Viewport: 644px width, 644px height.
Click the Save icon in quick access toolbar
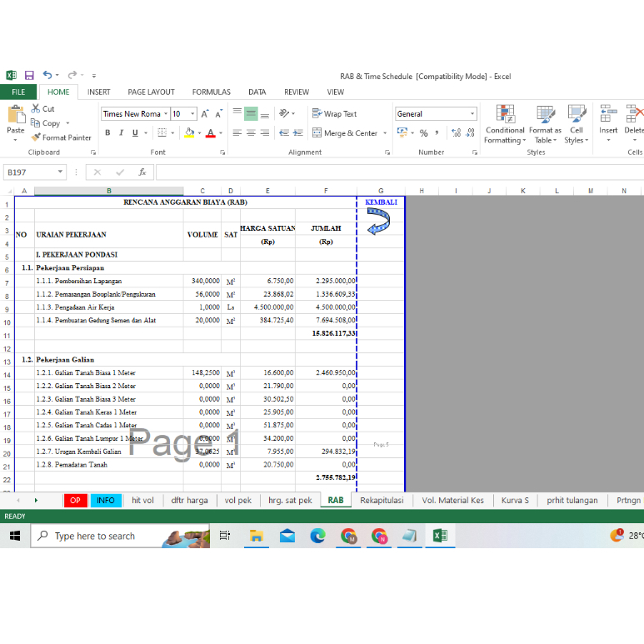pyautogui.click(x=29, y=76)
